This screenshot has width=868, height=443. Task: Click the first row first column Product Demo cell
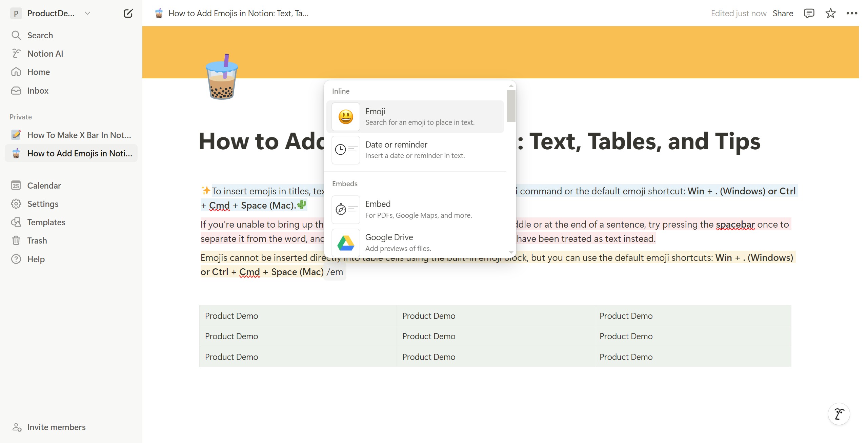coord(298,316)
